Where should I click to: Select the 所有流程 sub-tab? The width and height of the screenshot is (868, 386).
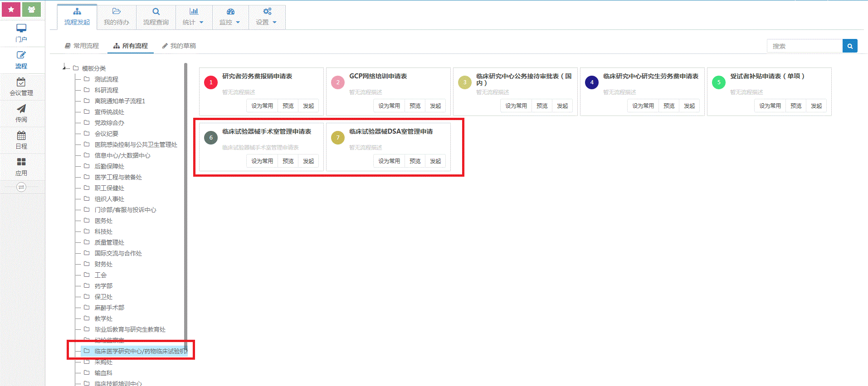[x=131, y=46]
